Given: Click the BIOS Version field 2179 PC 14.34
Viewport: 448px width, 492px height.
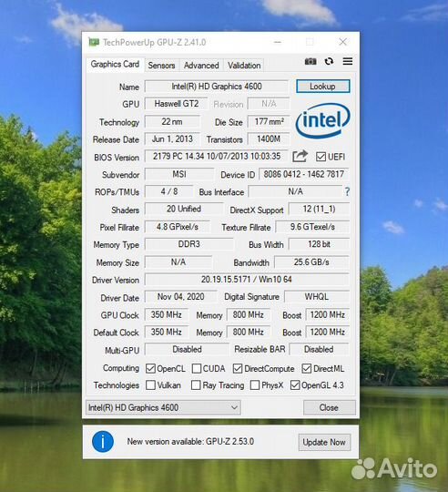Looking at the screenshot, I should [x=217, y=157].
